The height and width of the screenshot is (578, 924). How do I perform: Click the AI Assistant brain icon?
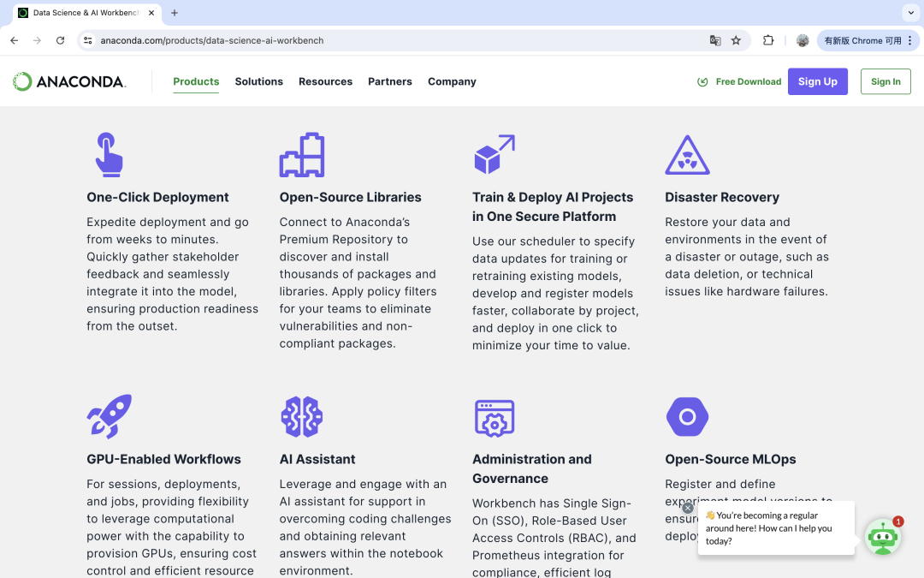pos(302,417)
